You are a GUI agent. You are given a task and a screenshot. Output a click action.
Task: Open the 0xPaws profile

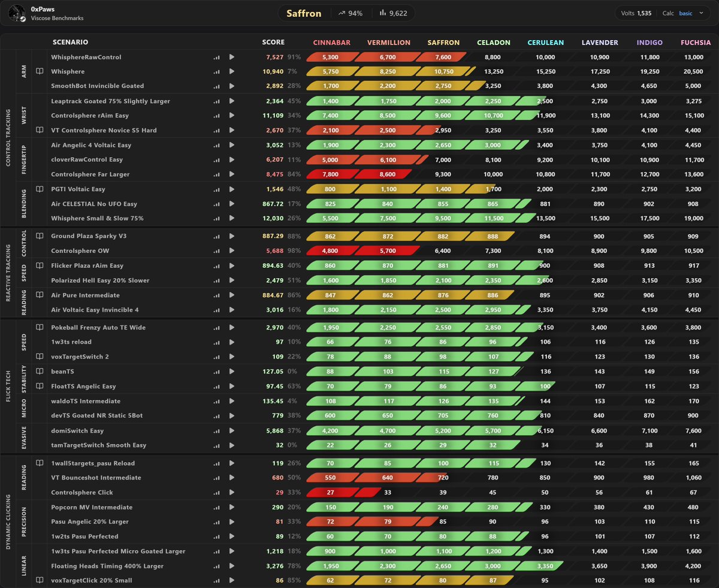(x=43, y=9)
